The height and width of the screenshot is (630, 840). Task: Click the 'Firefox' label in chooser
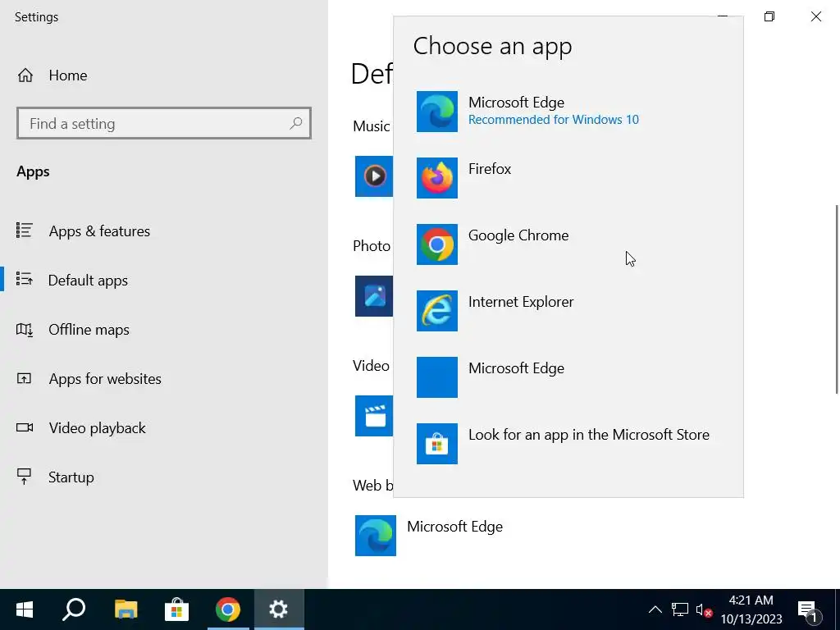490,169
